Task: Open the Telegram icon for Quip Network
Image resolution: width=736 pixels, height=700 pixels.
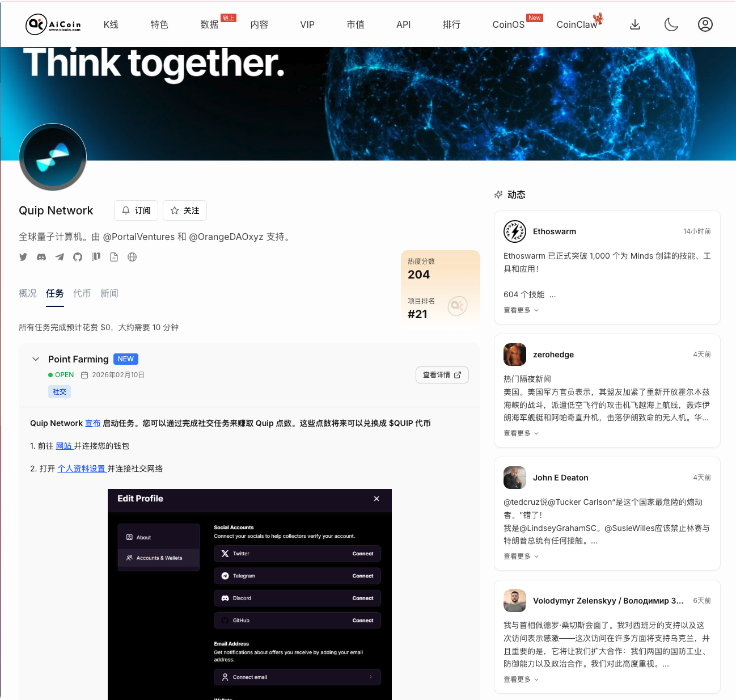Action: (x=60, y=257)
